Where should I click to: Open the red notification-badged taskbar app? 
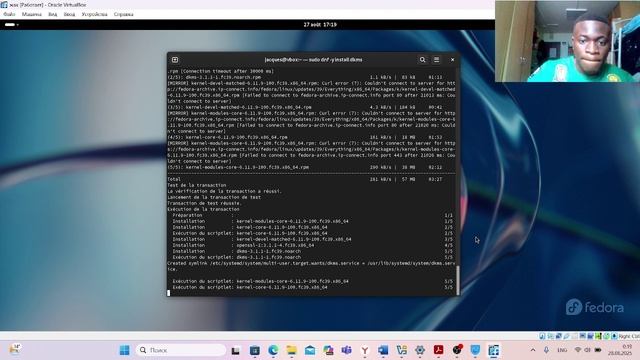457,350
